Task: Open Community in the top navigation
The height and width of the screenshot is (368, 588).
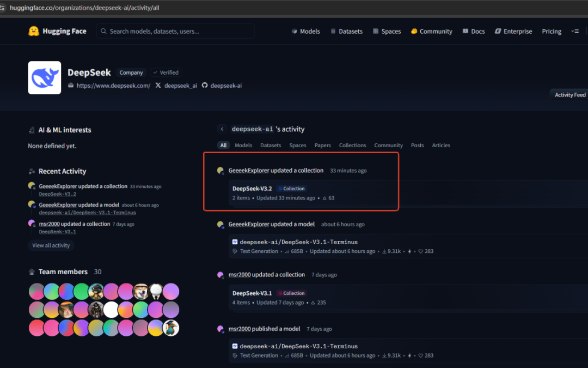Action: click(432, 32)
